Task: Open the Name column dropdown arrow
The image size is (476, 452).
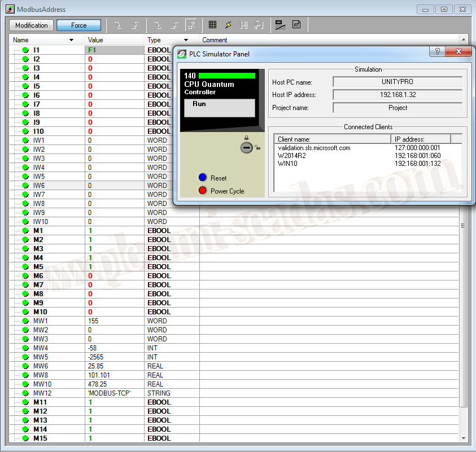Action: [x=71, y=41]
